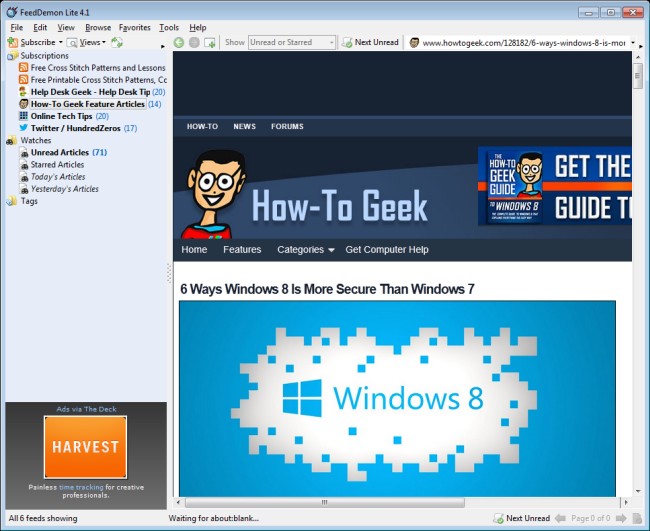Click the article title '6 Ways Windows 8...'
Viewport: 650px width, 531px height.
[x=327, y=289]
